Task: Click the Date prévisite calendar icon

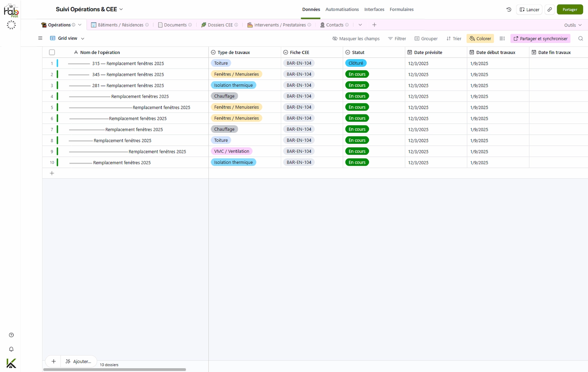Action: click(x=409, y=52)
